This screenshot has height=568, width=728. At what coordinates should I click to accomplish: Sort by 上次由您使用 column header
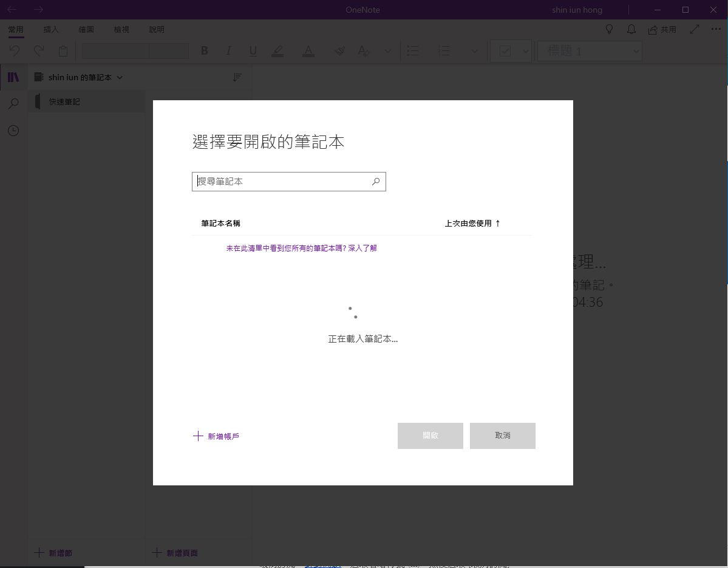pyautogui.click(x=472, y=224)
